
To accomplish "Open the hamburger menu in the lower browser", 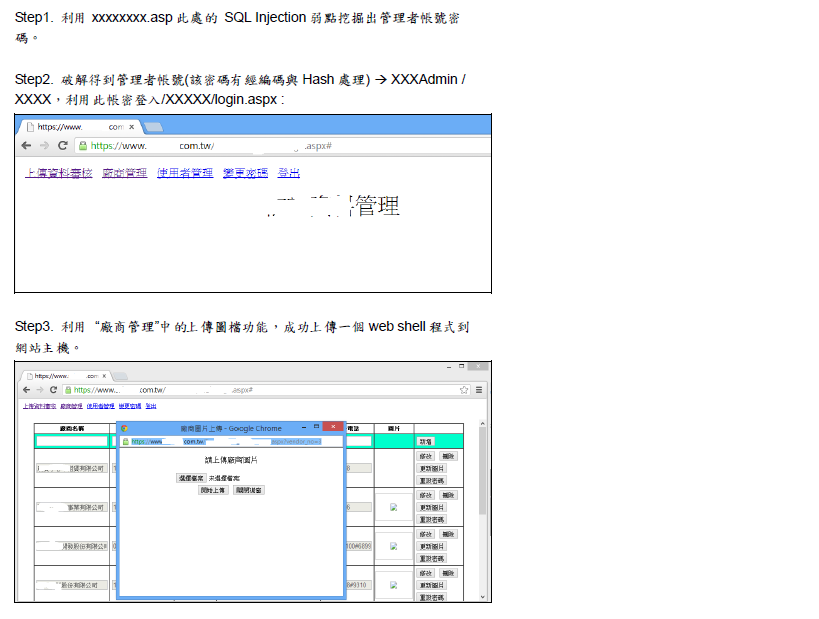I will pos(479,389).
